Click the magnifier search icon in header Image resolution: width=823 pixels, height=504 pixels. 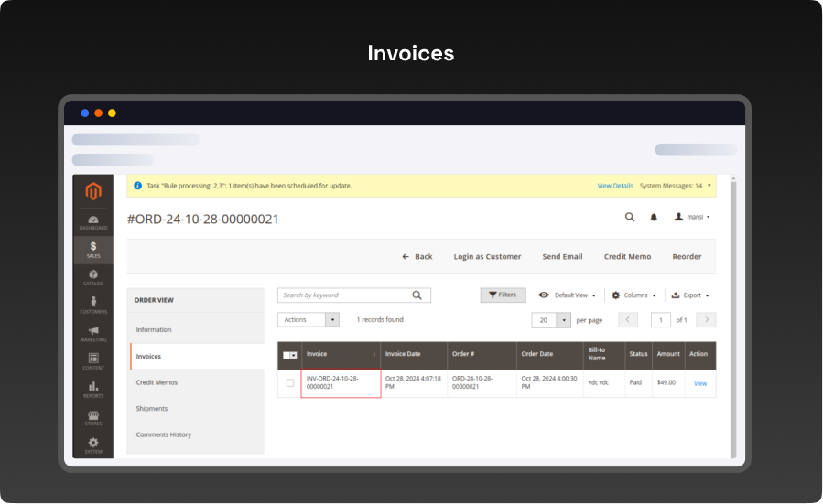pyautogui.click(x=629, y=218)
